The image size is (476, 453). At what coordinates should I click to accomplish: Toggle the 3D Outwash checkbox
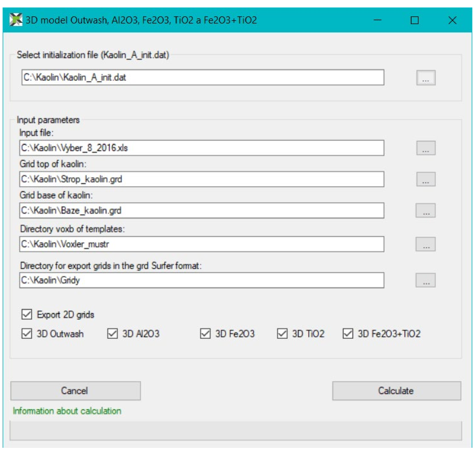27,334
